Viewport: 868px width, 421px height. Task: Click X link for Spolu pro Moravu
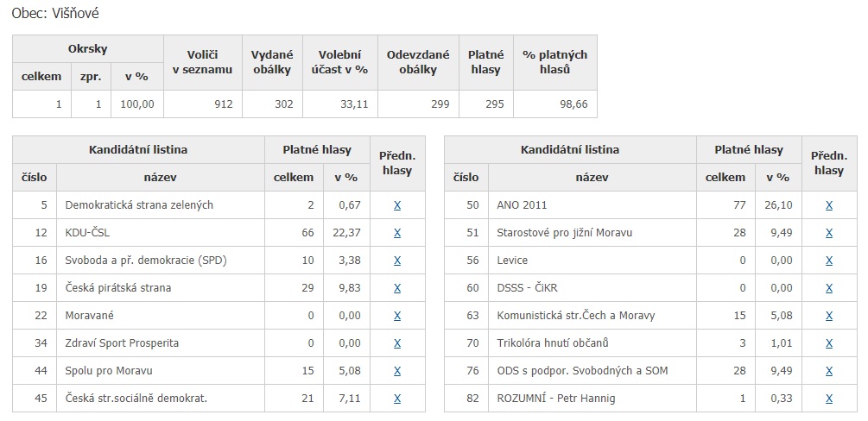point(397,371)
